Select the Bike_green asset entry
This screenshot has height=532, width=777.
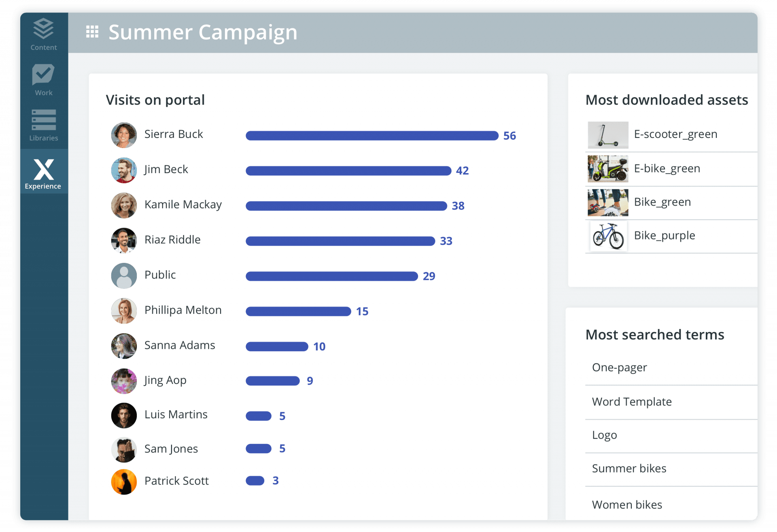[x=607, y=203]
